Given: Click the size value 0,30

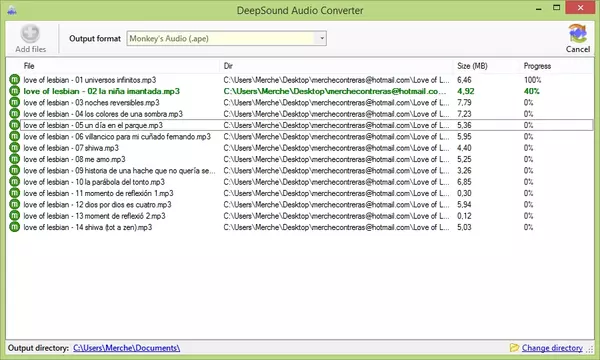Looking at the screenshot, I should [464, 193].
